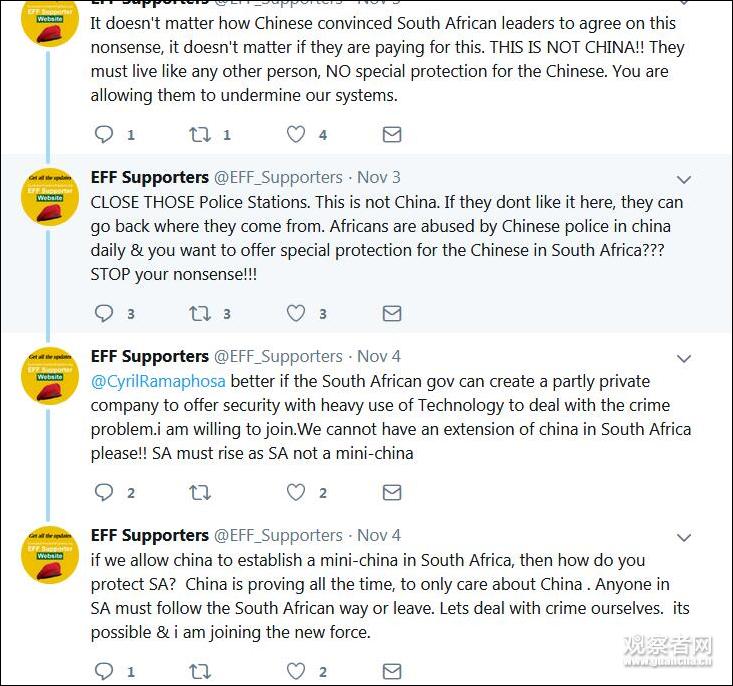
Task: Retweet the @CyrilRamaphosa tweet
Action: [x=200, y=492]
